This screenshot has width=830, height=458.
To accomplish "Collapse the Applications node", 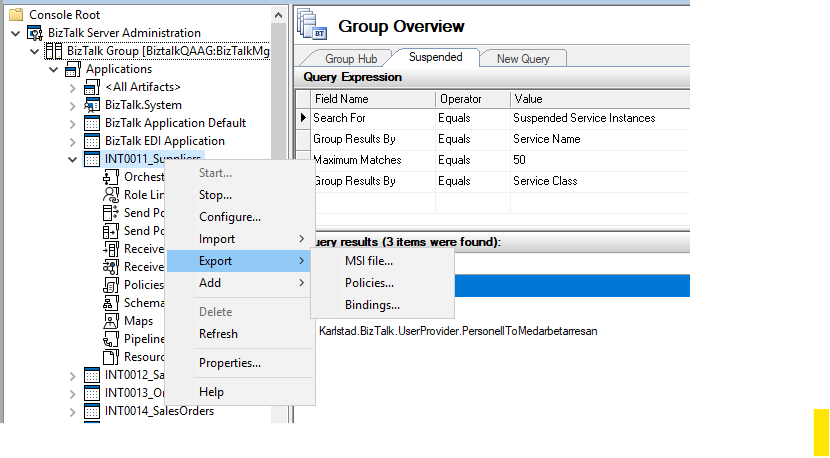I will (54, 70).
